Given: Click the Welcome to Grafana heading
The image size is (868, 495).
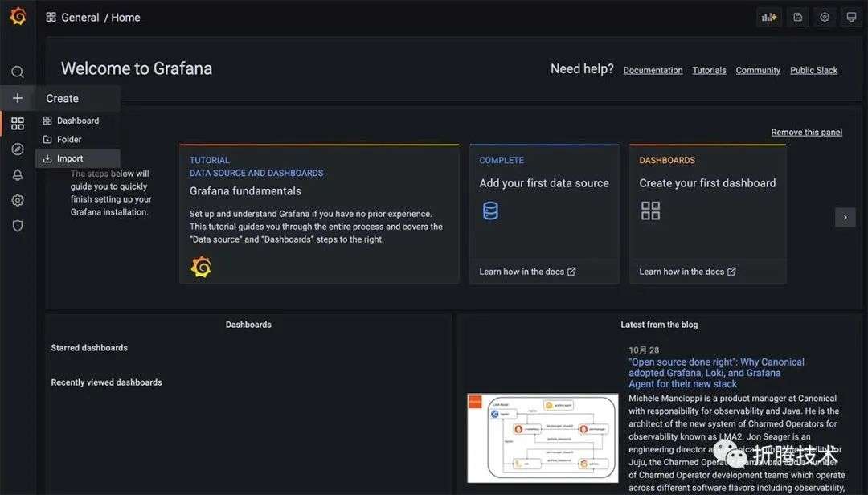Looking at the screenshot, I should (x=137, y=68).
